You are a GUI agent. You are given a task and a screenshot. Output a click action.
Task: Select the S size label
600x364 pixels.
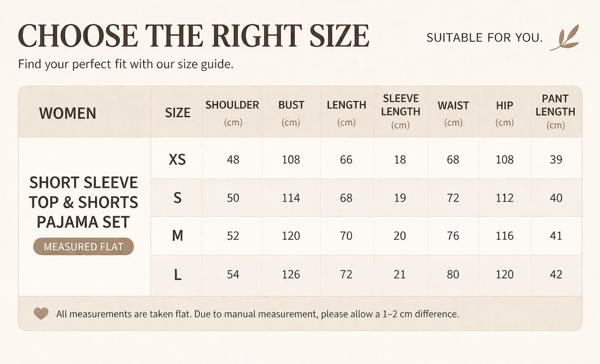178,198
